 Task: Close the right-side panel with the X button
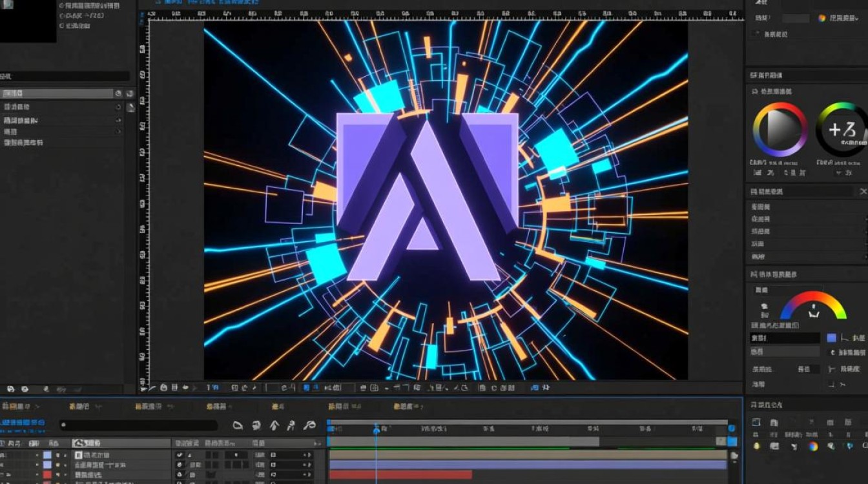click(863, 192)
